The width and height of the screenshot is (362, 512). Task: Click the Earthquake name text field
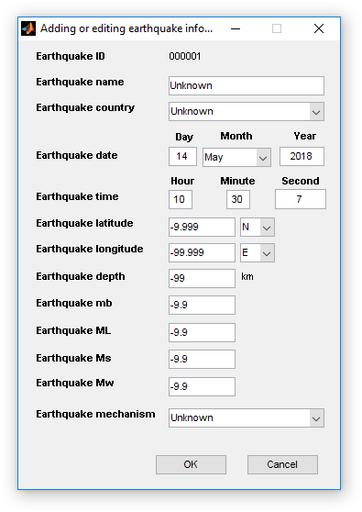tap(246, 86)
